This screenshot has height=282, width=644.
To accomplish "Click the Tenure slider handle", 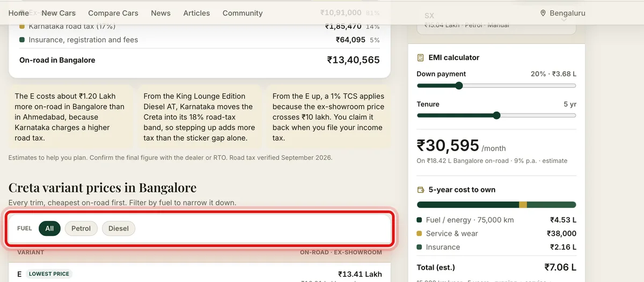I will [x=496, y=115].
